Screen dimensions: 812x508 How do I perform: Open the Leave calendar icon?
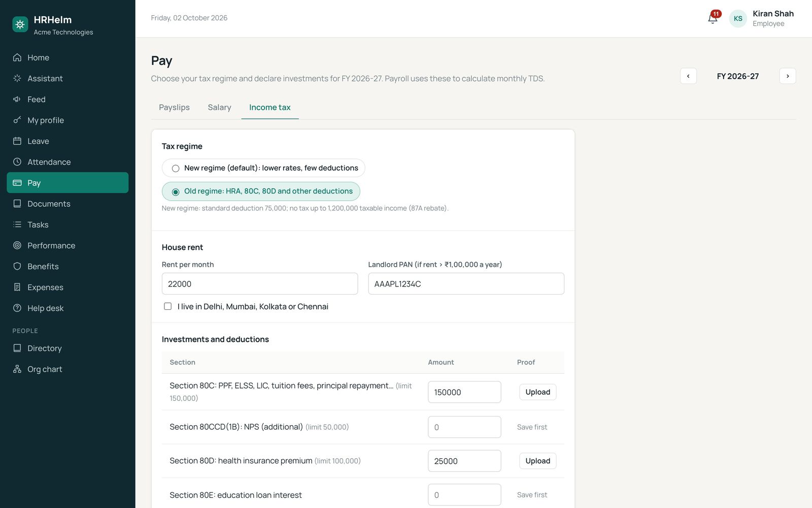tap(17, 141)
